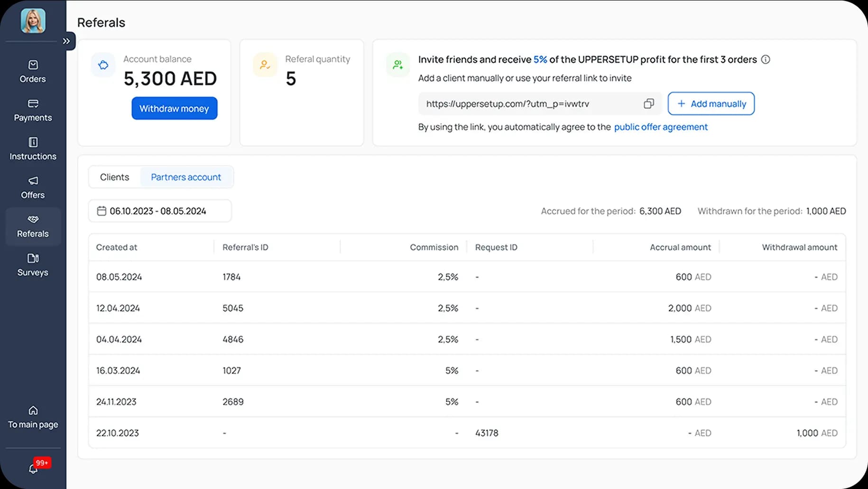Click the user profile avatar
The height and width of the screenshot is (489, 868).
tap(33, 20)
